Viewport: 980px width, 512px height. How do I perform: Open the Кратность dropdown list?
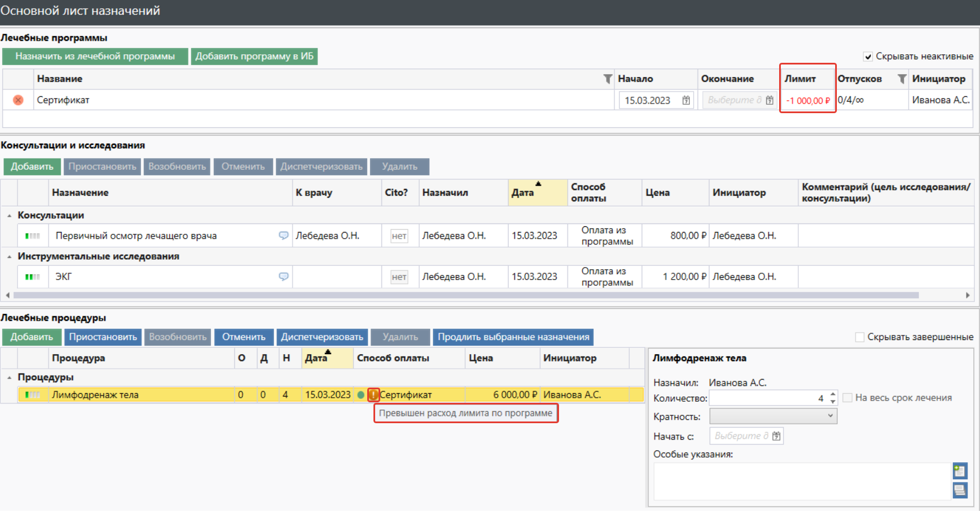coord(773,416)
